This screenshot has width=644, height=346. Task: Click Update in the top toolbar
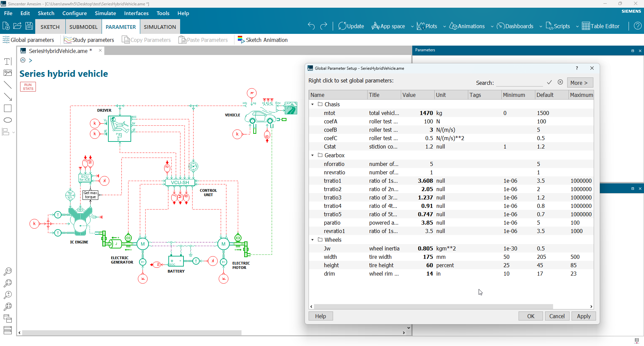[x=351, y=26]
